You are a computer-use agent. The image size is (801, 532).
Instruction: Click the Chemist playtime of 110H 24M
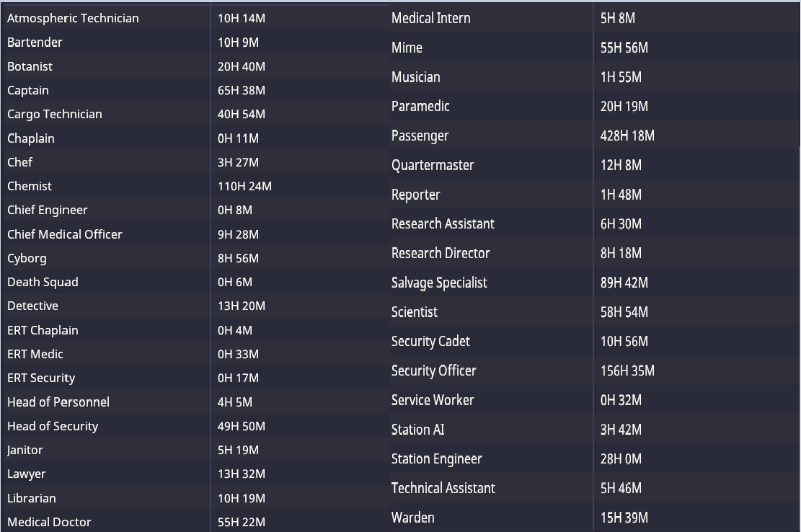tap(244, 186)
